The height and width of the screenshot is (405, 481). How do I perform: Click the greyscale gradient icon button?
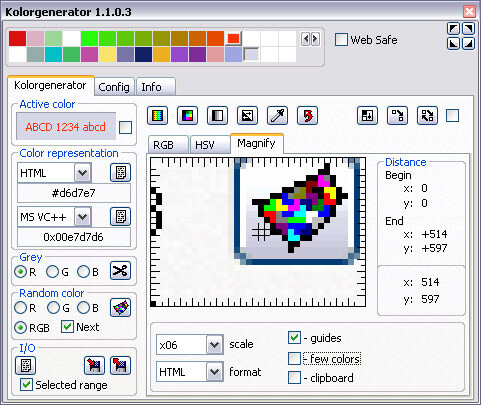coord(217,116)
